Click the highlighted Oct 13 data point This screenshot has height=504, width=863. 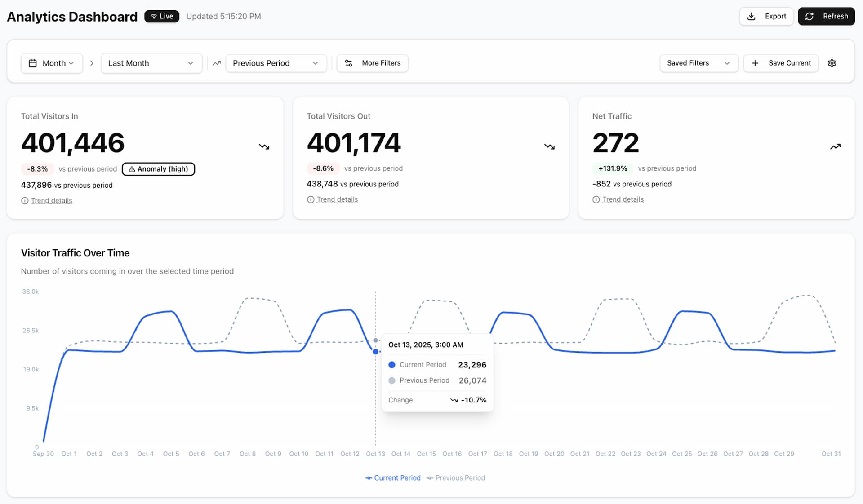coord(375,352)
